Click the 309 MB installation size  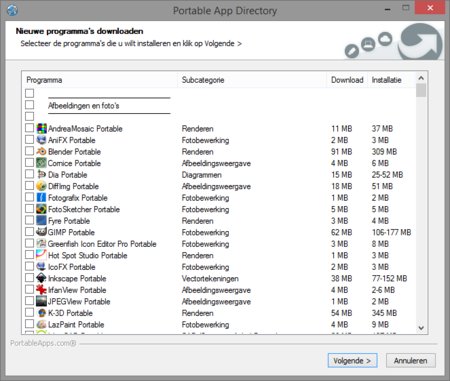click(x=384, y=152)
